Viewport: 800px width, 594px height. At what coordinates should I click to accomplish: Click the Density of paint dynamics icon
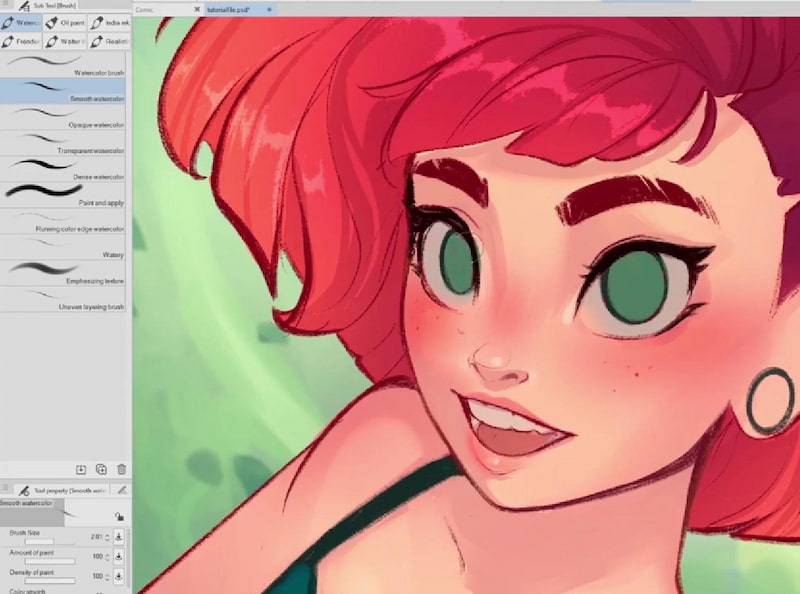[x=119, y=576]
